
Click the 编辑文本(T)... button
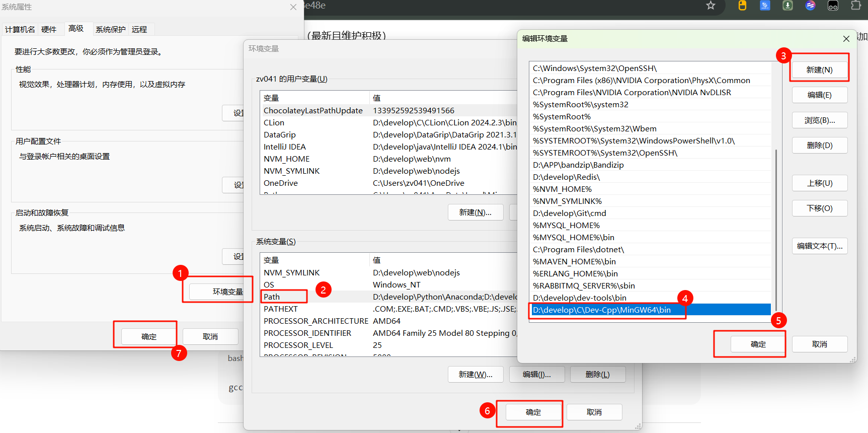820,246
